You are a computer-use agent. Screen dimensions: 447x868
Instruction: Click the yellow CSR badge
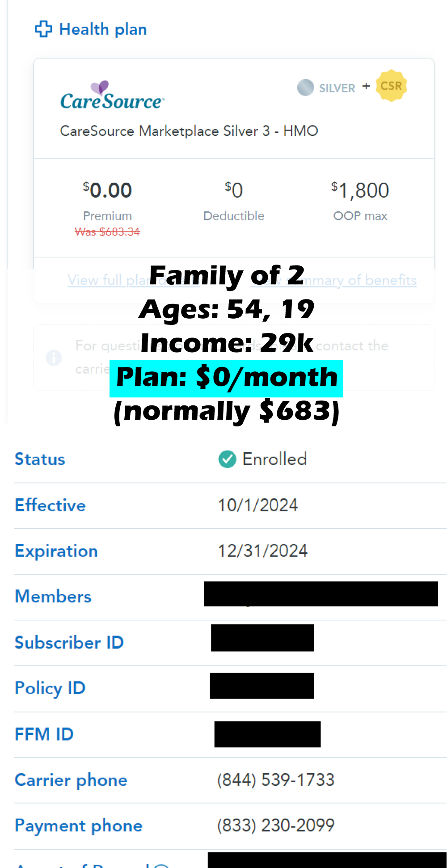click(x=391, y=86)
